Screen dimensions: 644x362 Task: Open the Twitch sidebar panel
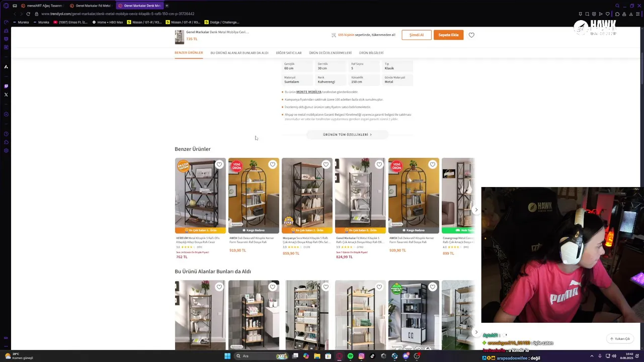[x=6, y=86]
